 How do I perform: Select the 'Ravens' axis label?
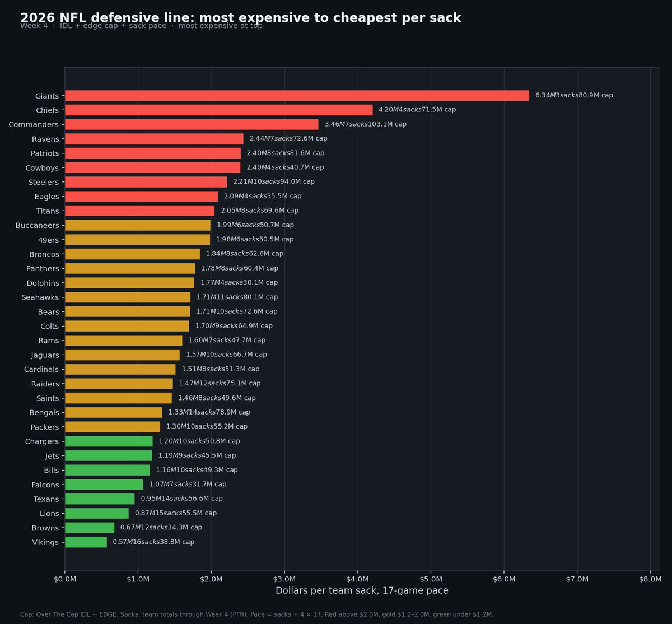(45, 139)
